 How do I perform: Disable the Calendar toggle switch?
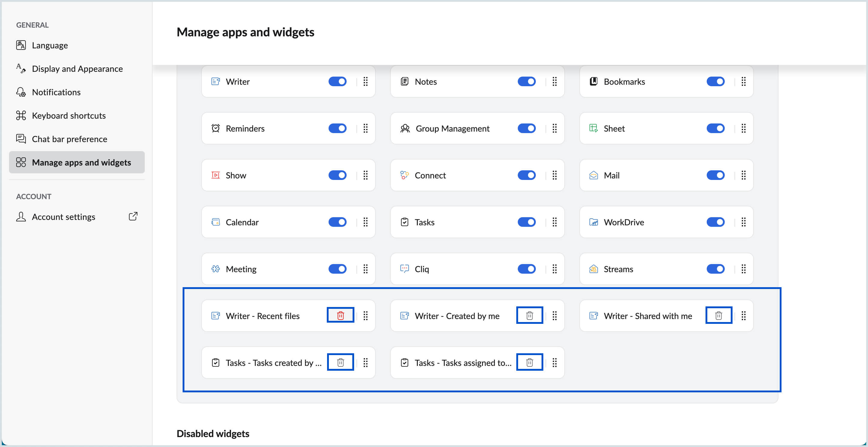point(337,222)
